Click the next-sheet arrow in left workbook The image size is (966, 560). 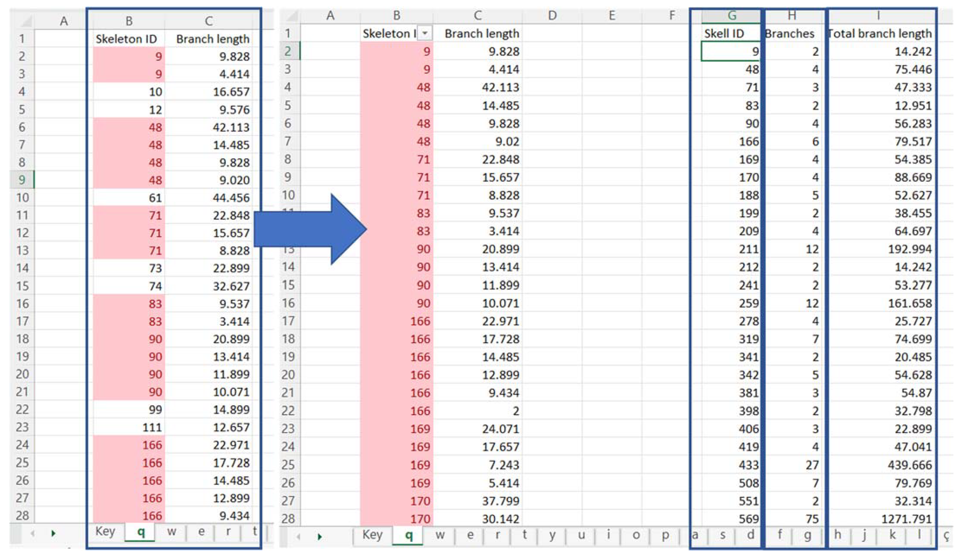pyautogui.click(x=53, y=533)
